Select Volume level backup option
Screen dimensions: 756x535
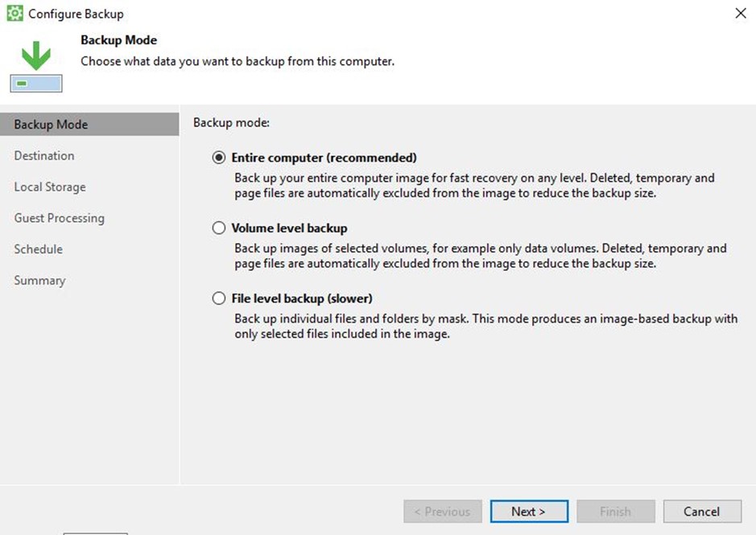pyautogui.click(x=219, y=228)
